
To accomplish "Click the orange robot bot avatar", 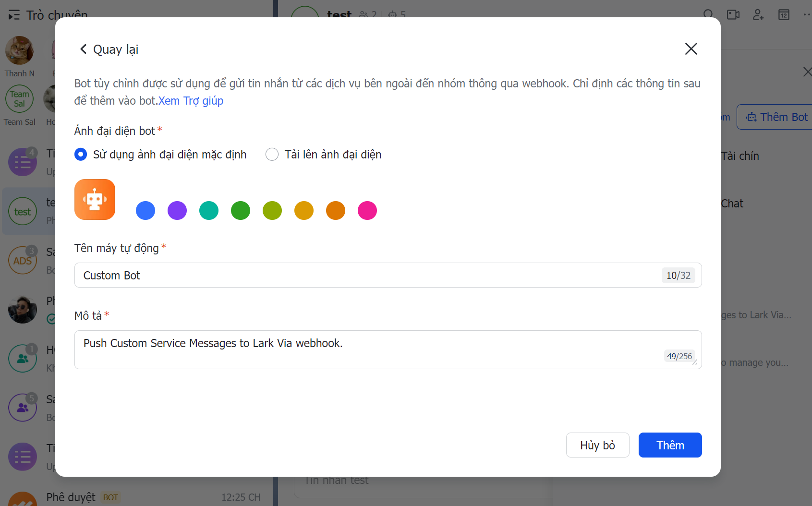I will click(x=95, y=199).
